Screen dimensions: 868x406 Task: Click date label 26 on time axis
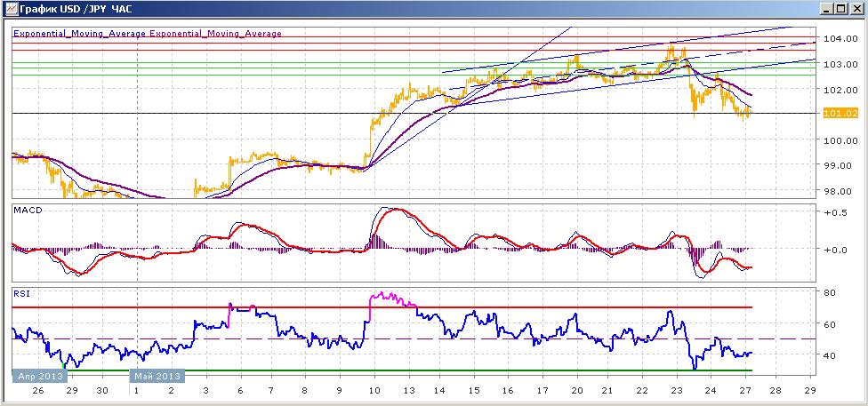pos(38,391)
